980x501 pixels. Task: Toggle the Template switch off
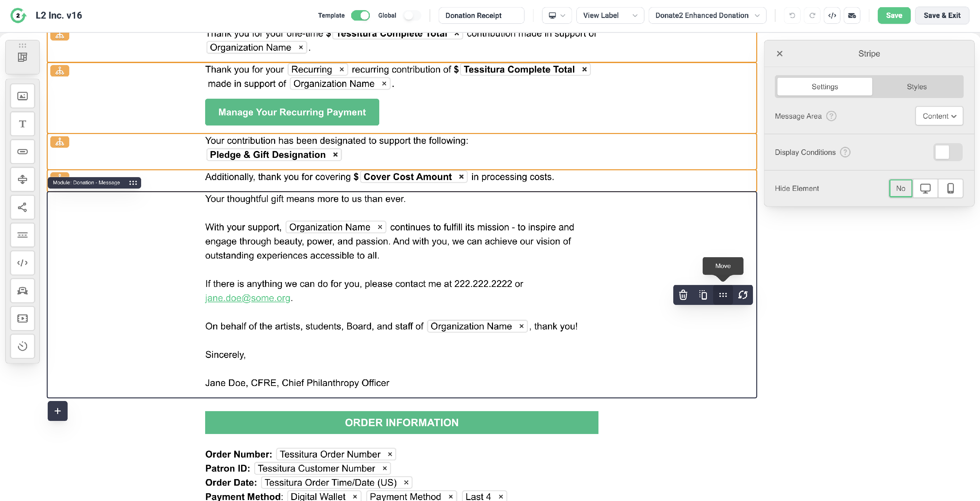[x=360, y=16]
